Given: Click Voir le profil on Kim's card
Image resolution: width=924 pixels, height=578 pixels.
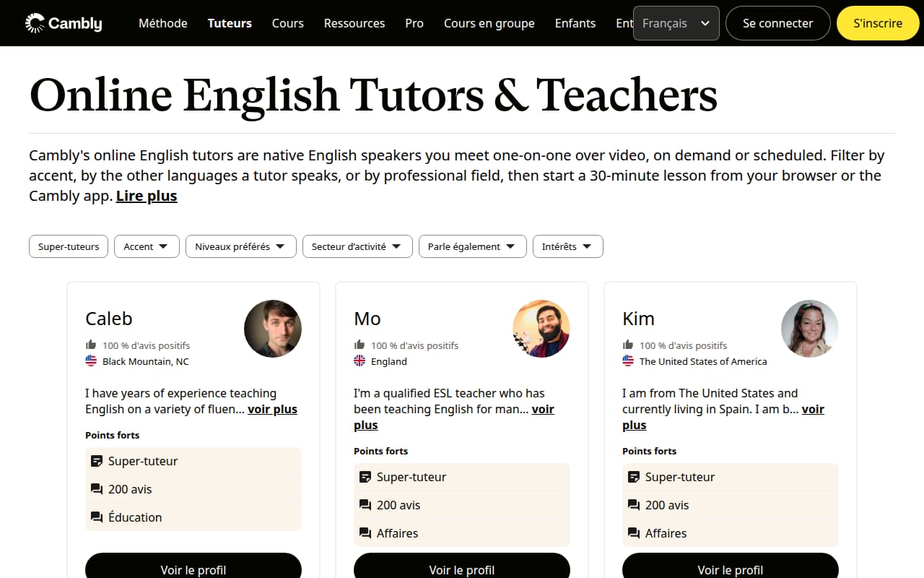Looking at the screenshot, I should coord(731,566).
